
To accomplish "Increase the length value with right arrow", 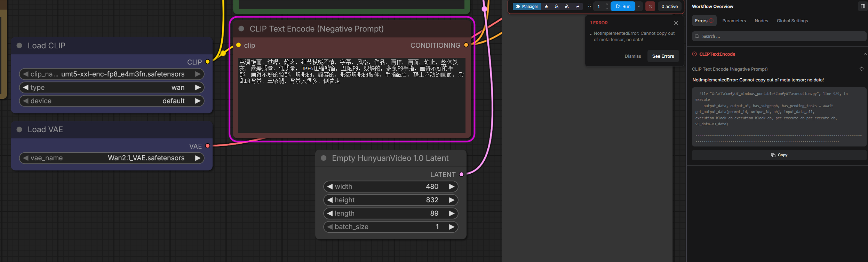I will click(x=452, y=213).
